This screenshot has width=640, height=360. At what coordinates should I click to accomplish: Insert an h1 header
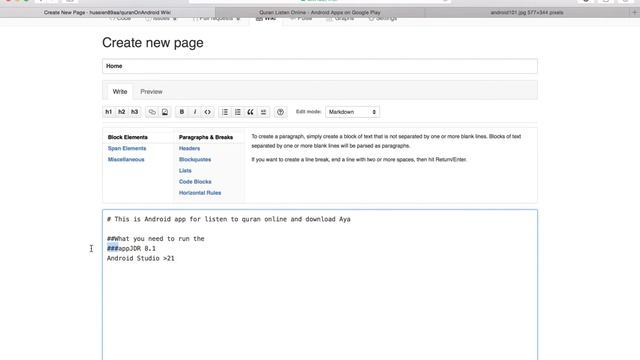[x=109, y=112]
